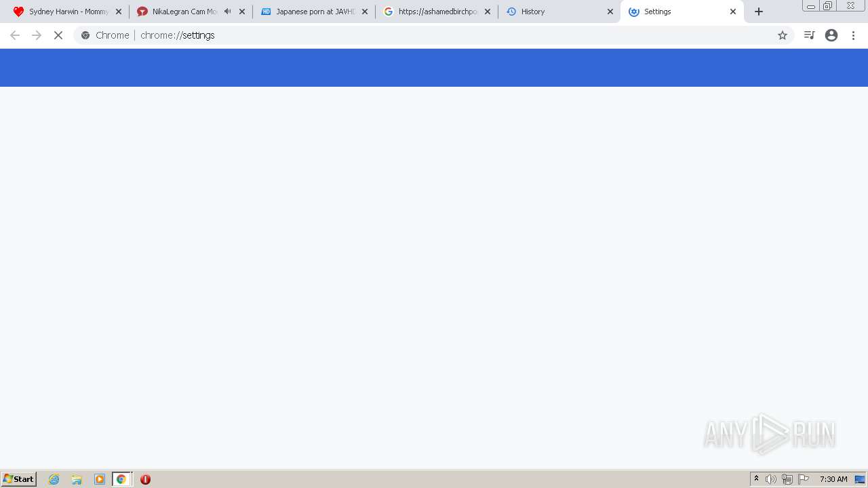Screen dimensions: 868x488
Task: Close the ashamedbirchpo tab
Action: coord(488,12)
